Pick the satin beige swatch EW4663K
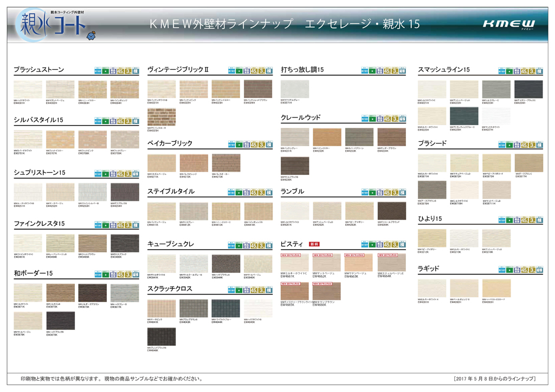Screen dimensions: 555x392 point(359,262)
